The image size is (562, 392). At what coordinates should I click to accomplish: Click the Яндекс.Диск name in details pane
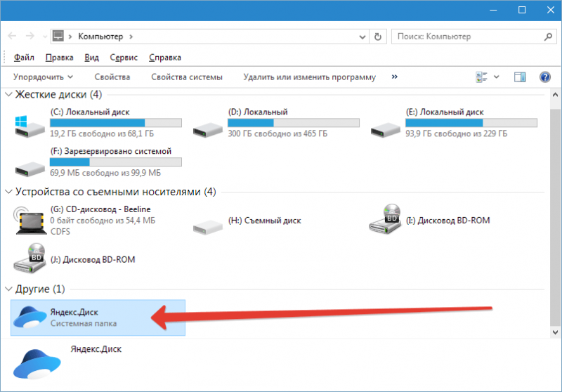click(96, 349)
